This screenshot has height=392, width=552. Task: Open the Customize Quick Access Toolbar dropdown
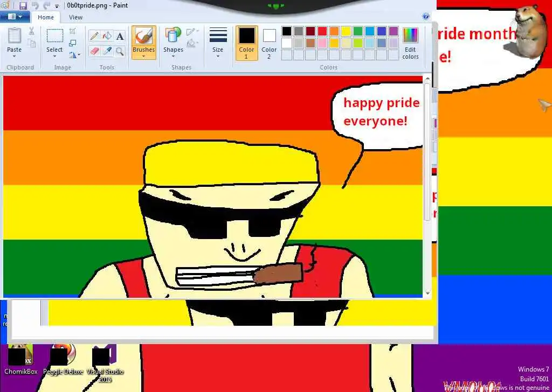tap(57, 6)
